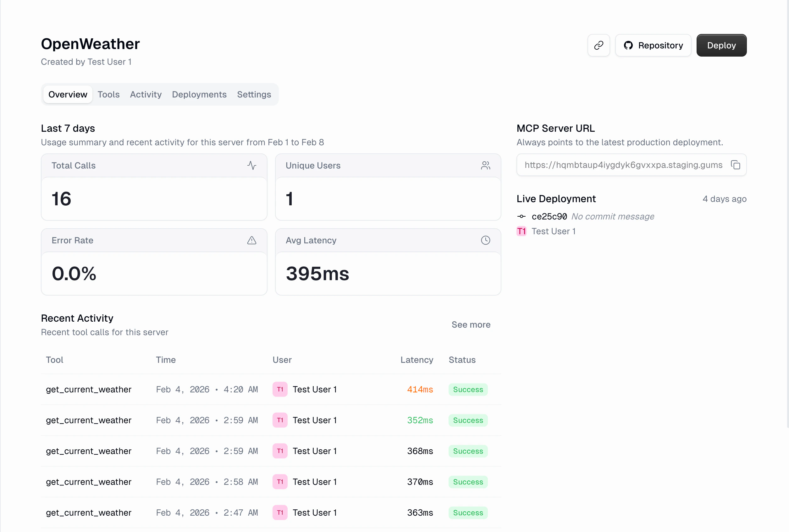Click the copy link chain icon

pos(599,46)
